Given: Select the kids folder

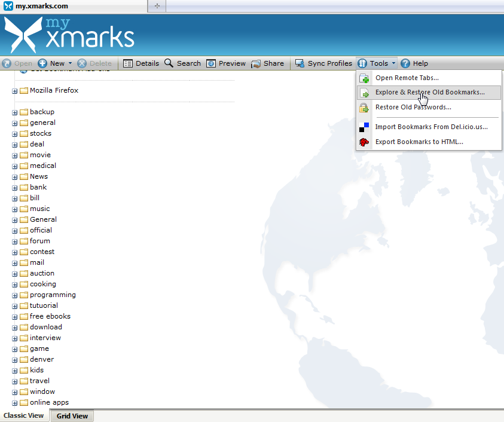Looking at the screenshot, I should (x=36, y=370).
